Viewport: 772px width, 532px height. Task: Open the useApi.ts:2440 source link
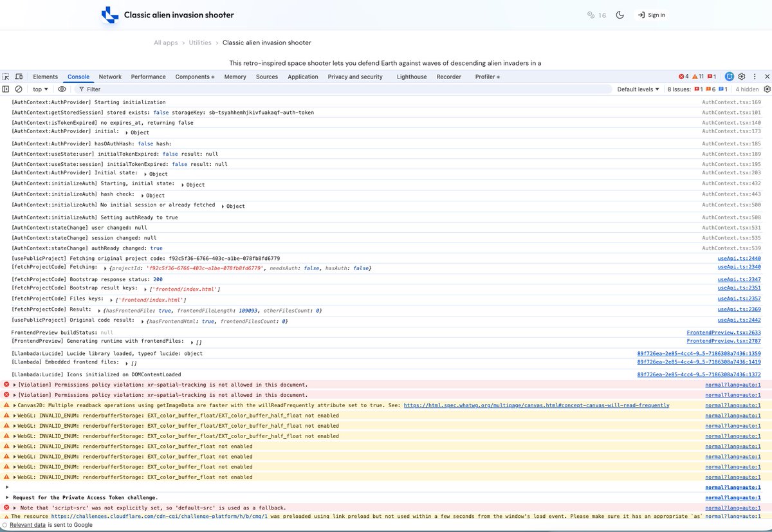point(739,258)
